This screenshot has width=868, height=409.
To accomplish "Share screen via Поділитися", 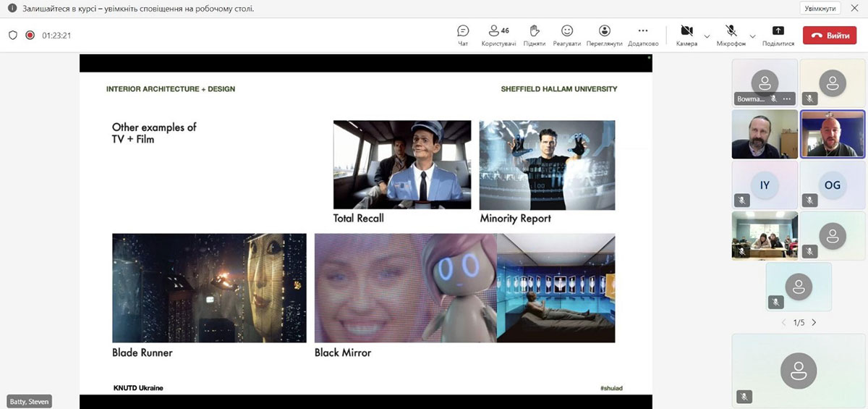I will click(x=778, y=35).
